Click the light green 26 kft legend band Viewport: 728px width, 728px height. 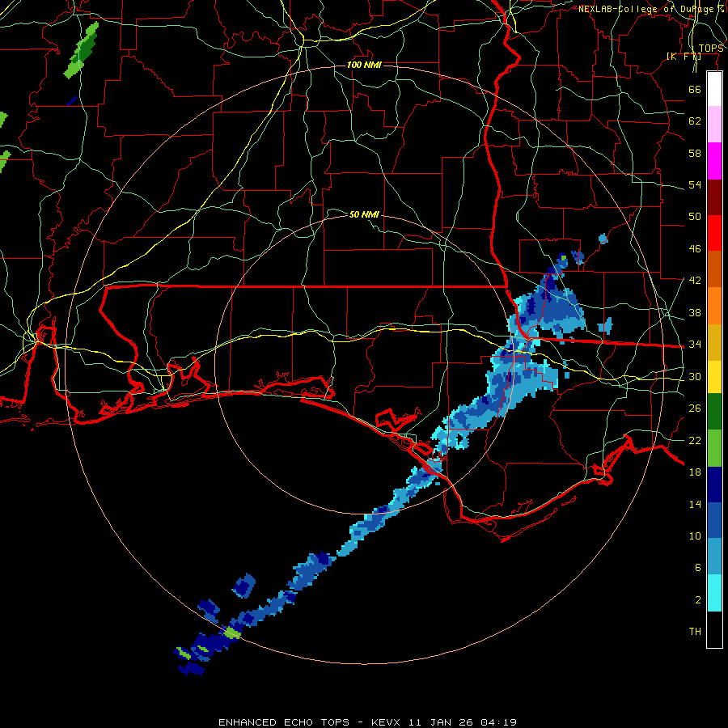coord(714,448)
